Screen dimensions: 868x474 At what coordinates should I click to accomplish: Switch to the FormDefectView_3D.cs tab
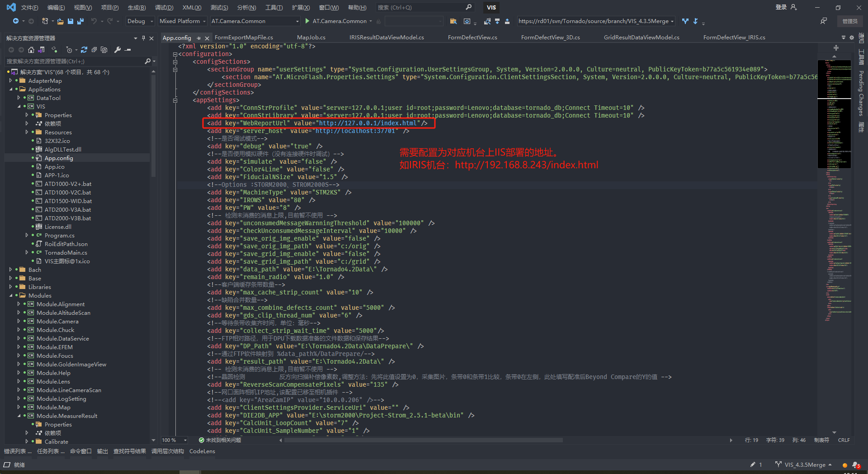click(550, 38)
